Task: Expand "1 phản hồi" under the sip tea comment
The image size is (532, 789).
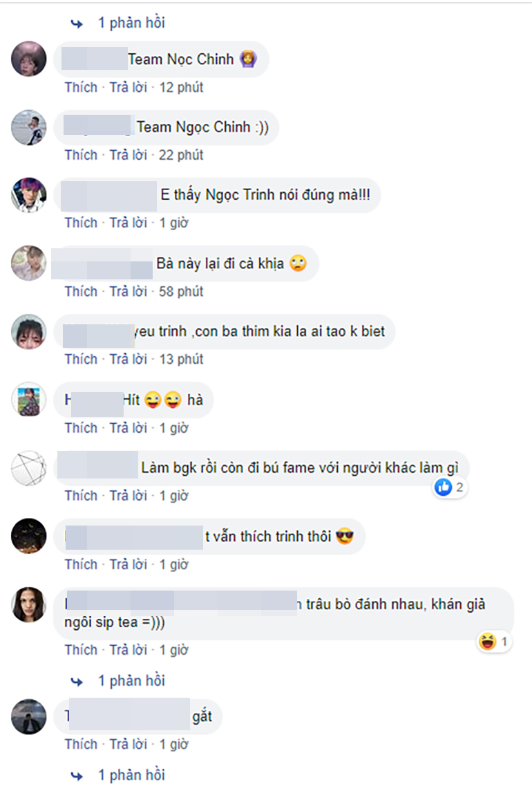Action: pyautogui.click(x=131, y=681)
